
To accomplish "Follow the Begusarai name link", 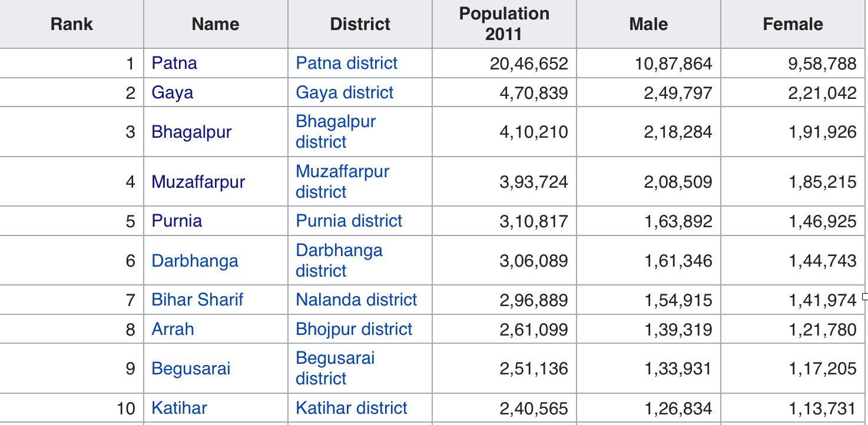I will point(191,369).
